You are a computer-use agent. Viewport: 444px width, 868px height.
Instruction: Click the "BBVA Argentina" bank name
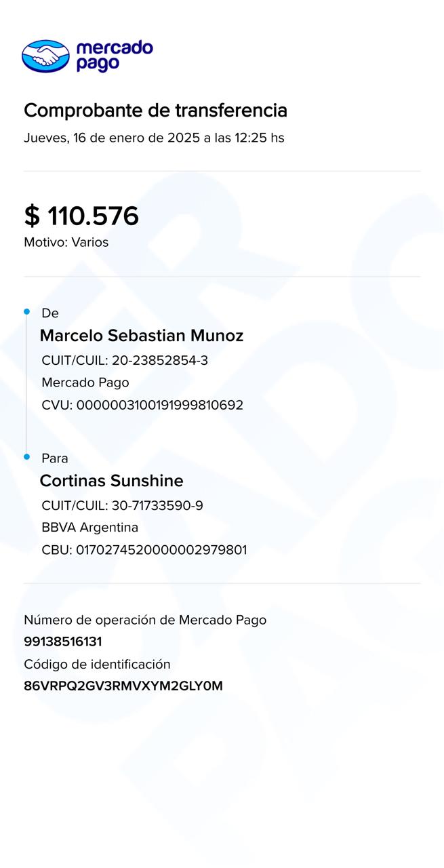[x=89, y=528]
